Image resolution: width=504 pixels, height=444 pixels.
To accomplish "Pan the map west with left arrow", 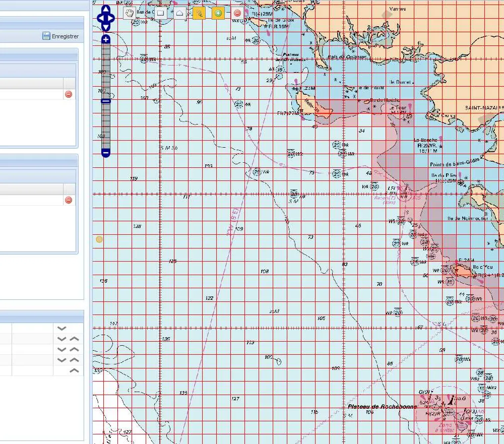I will tap(100, 19).
